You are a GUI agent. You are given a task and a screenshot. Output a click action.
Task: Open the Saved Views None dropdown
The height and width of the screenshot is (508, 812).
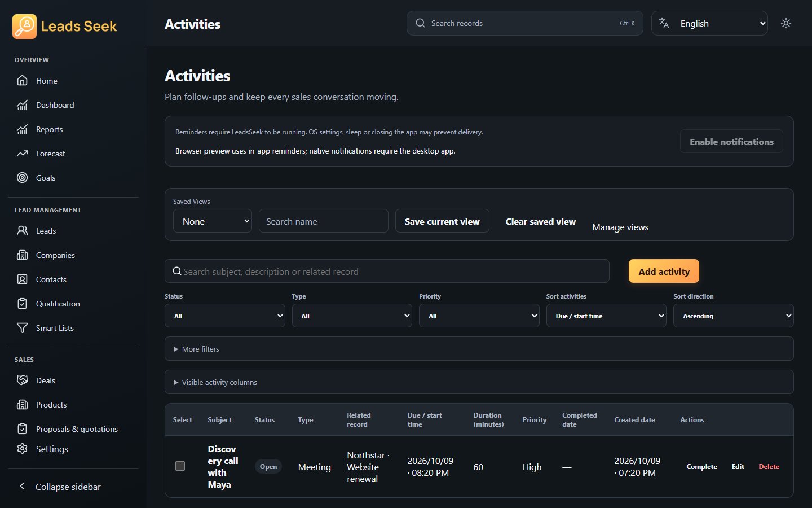pyautogui.click(x=213, y=221)
